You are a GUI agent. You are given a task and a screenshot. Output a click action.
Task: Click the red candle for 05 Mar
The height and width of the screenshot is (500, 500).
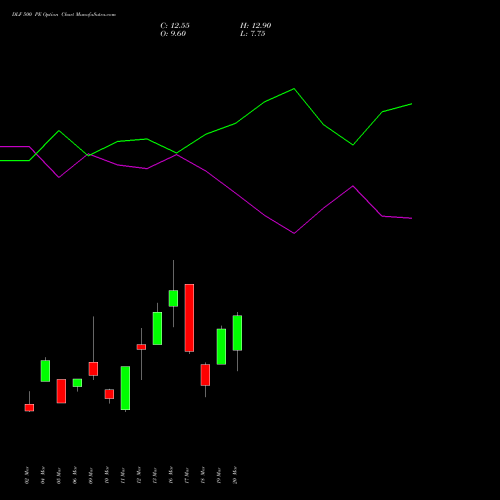coord(61,391)
